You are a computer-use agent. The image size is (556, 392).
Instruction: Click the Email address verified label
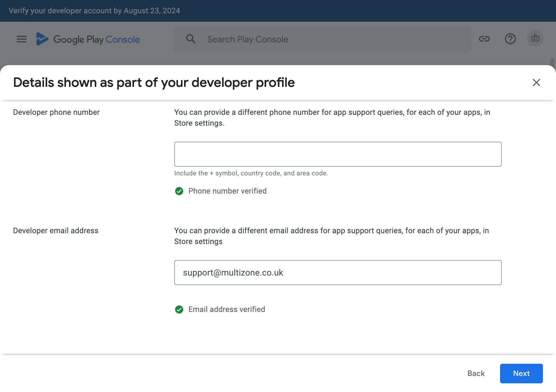226,309
